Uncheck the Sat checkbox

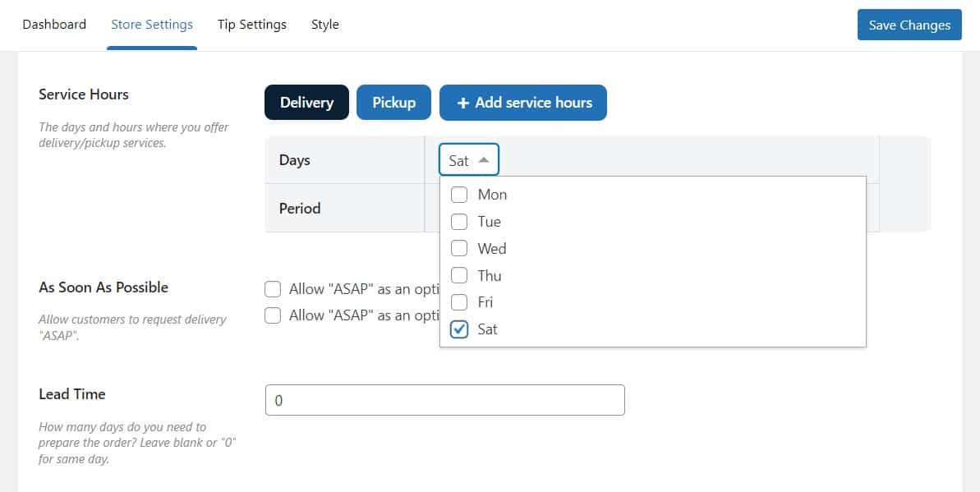tap(459, 329)
